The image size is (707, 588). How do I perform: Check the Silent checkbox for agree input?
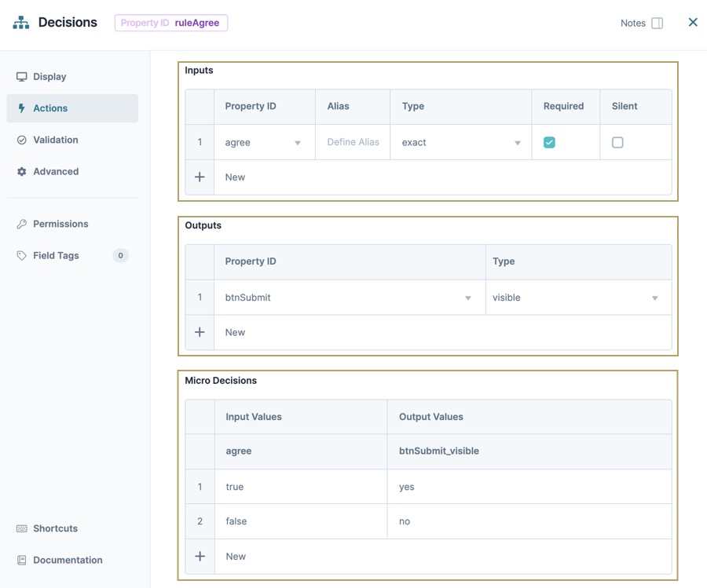(617, 142)
